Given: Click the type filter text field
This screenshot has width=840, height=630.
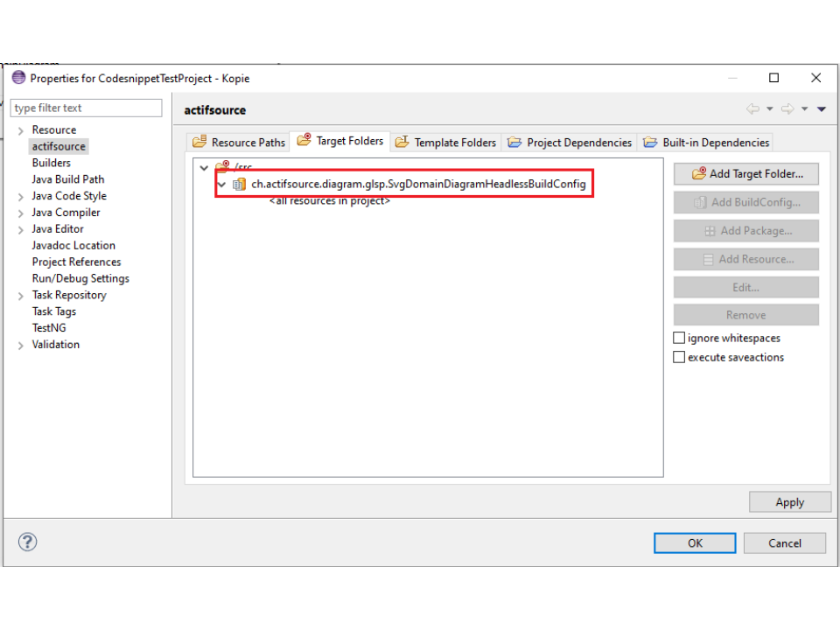Looking at the screenshot, I should (86, 108).
